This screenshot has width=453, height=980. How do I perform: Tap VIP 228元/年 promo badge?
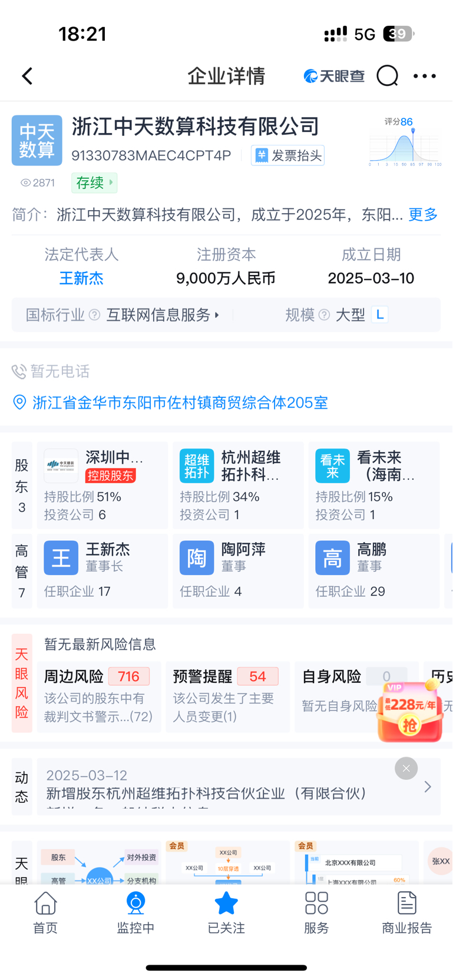[410, 711]
